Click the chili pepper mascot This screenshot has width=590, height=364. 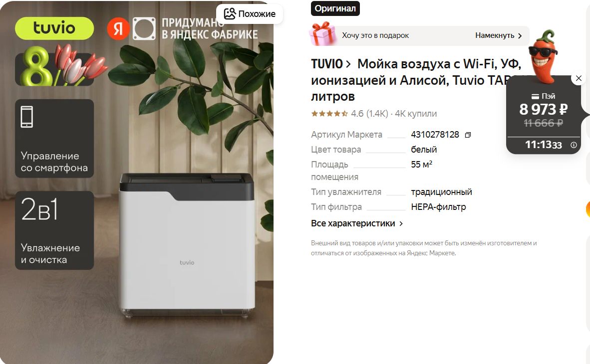(543, 56)
